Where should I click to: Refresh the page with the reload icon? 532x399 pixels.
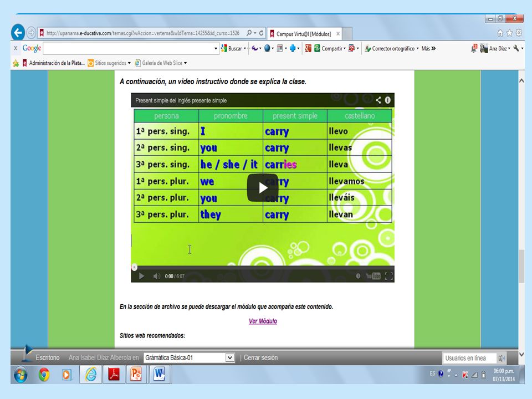261,33
